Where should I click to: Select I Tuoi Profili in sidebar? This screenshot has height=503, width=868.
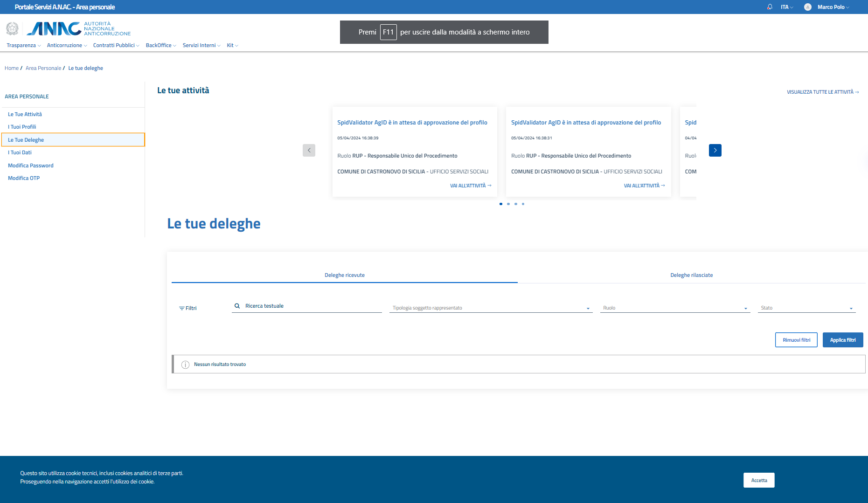22,127
